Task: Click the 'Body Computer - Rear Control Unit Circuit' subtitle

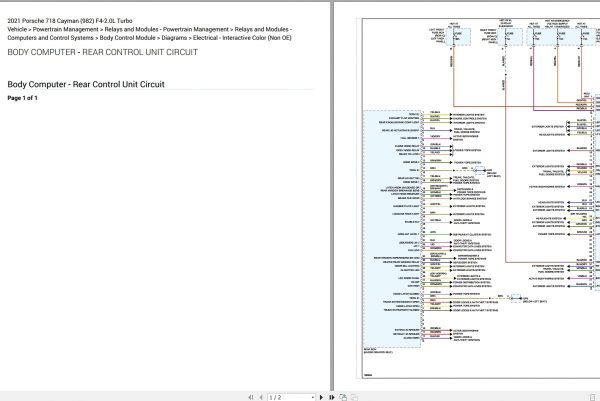Action: [86, 84]
